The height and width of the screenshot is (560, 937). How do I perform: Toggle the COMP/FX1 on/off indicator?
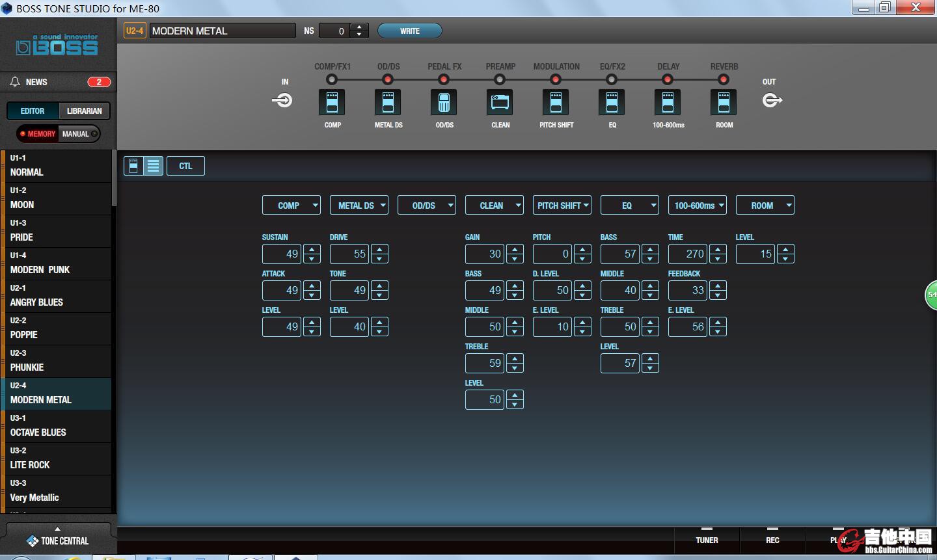pos(332,79)
